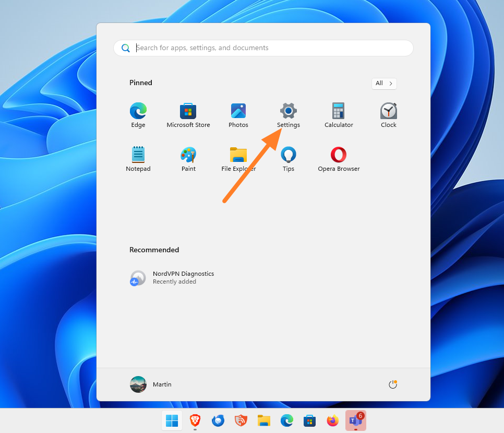Open Brave browser from the taskbar
The height and width of the screenshot is (433, 504).
pyautogui.click(x=195, y=420)
